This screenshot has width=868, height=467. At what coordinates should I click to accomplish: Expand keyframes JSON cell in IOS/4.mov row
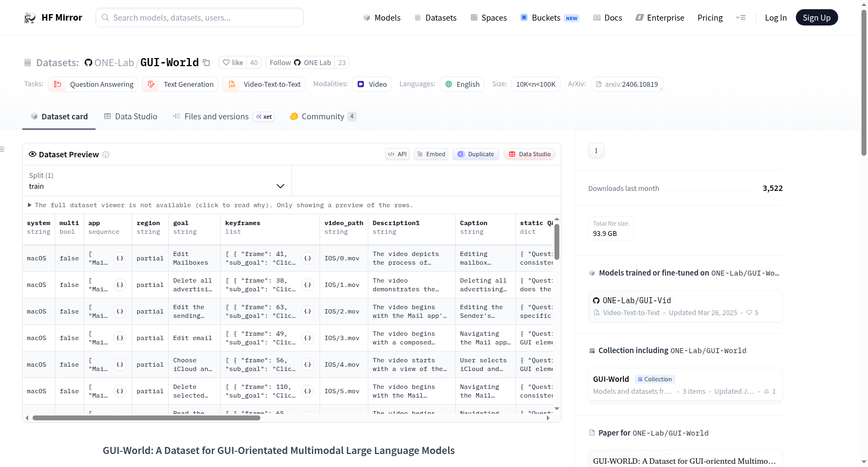308,364
